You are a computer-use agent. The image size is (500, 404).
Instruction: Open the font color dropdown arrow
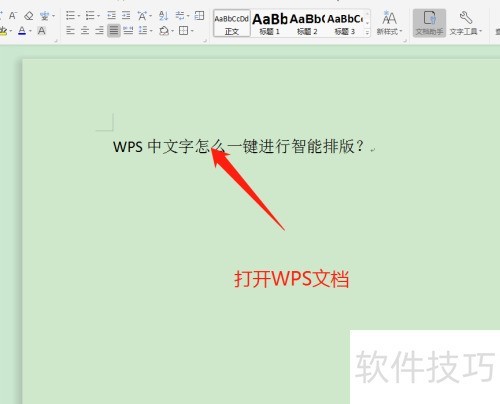(x=31, y=31)
